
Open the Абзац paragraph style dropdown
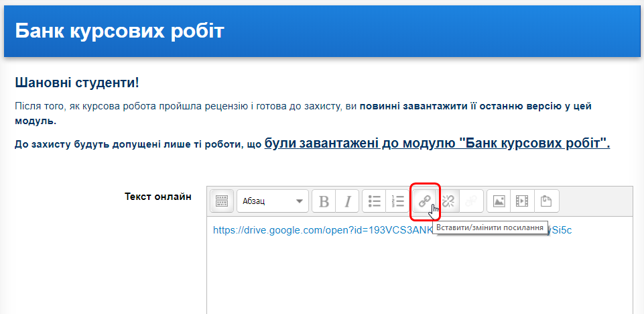pyautogui.click(x=272, y=201)
